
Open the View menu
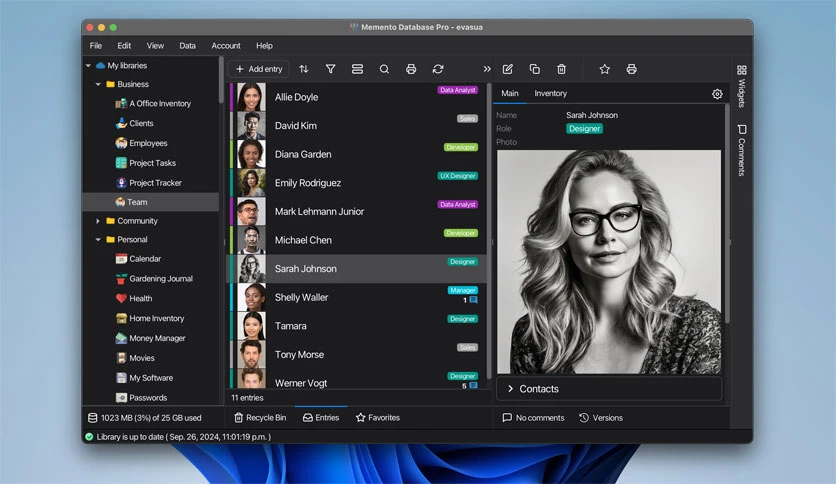pos(155,46)
